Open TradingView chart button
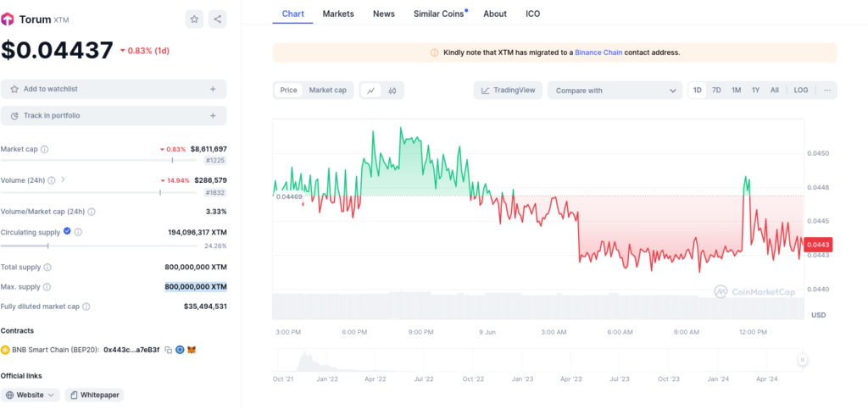The image size is (868, 409). tap(509, 90)
